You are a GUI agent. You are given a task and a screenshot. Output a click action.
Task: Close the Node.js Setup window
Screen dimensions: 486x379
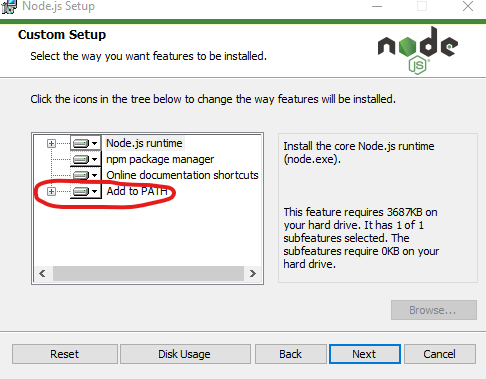(468, 6)
